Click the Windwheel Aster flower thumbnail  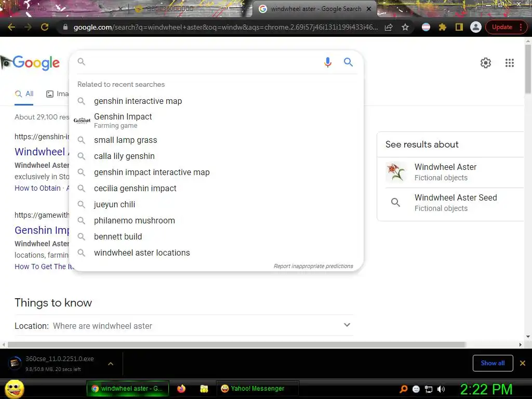click(395, 172)
